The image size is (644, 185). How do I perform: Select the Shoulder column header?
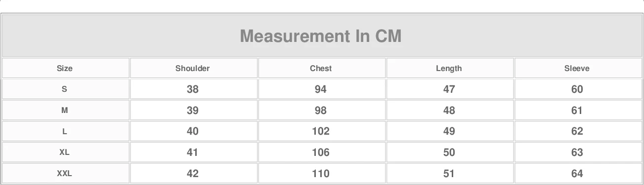tap(192, 69)
